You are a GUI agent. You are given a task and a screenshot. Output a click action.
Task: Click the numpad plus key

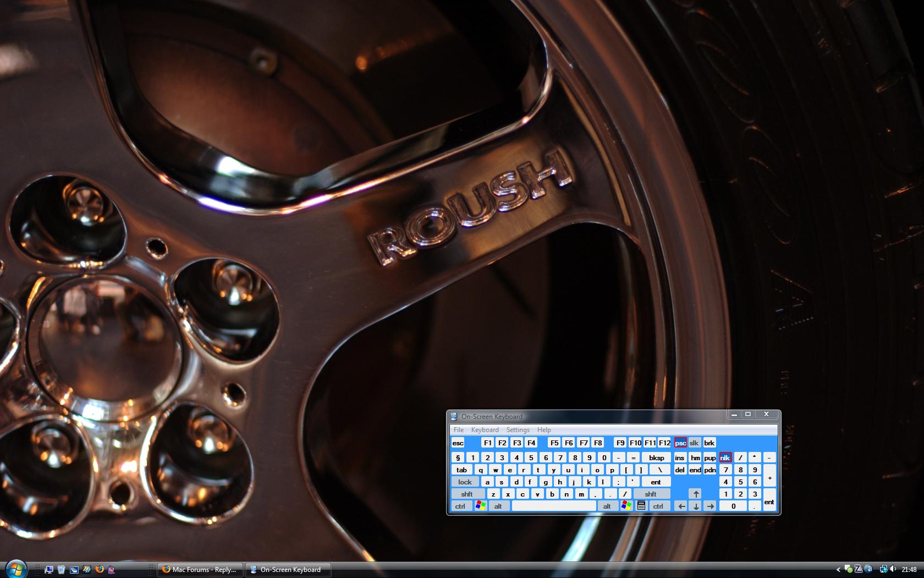[769, 476]
